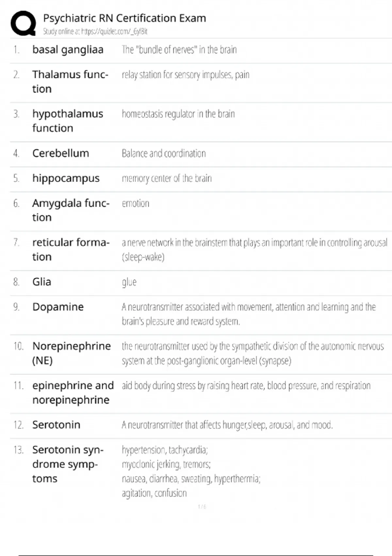Viewport: 392px width, 556px height.
Task: Click the Thalamus function term
Action: pos(70,81)
